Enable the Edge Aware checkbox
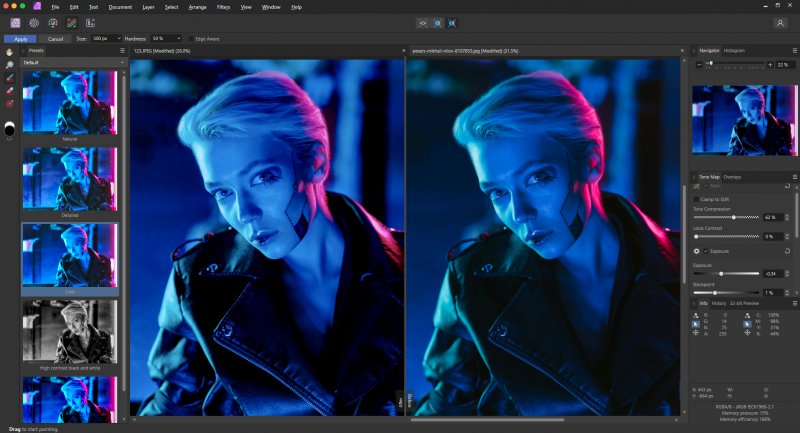The image size is (800, 433). (191, 39)
